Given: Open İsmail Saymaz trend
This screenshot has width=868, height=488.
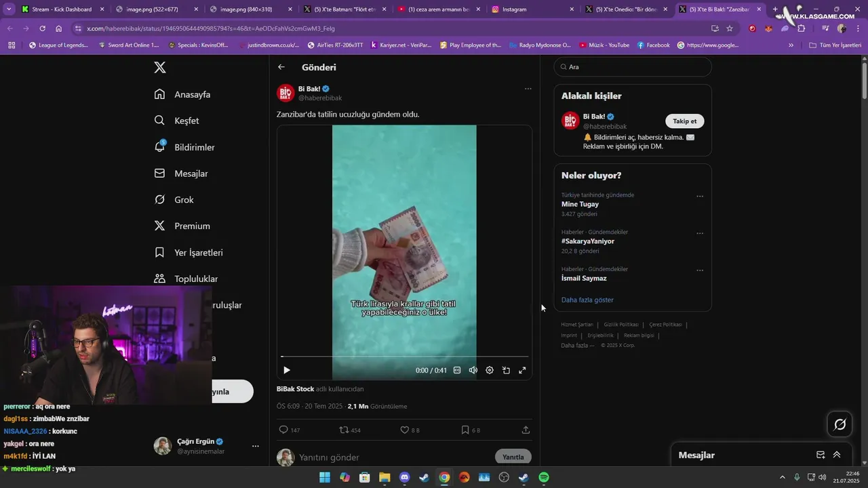Looking at the screenshot, I should tap(584, 278).
